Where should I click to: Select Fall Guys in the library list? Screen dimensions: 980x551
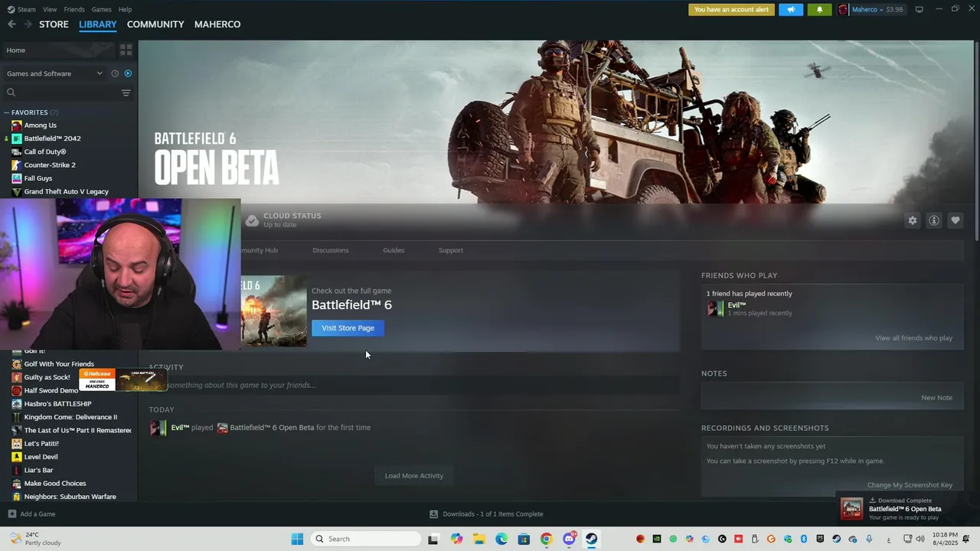pyautogui.click(x=38, y=178)
